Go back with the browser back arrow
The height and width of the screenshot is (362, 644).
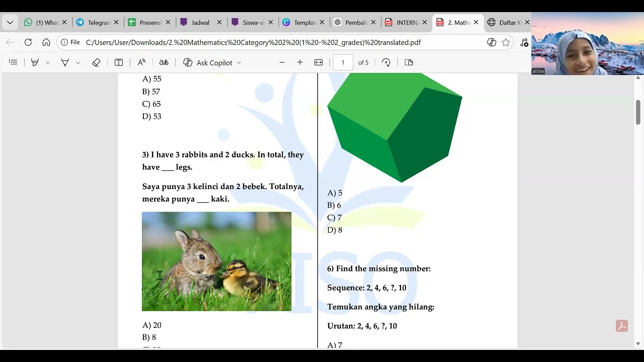[x=10, y=42]
